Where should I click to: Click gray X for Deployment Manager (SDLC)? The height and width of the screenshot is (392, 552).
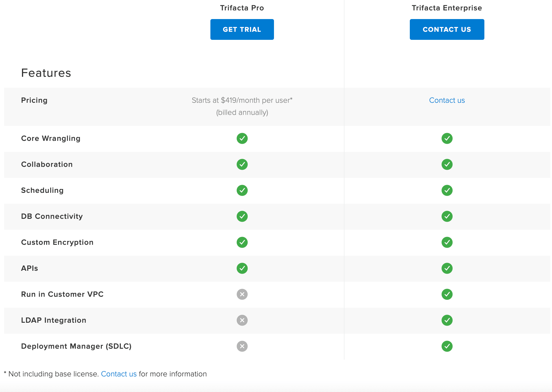coord(242,346)
